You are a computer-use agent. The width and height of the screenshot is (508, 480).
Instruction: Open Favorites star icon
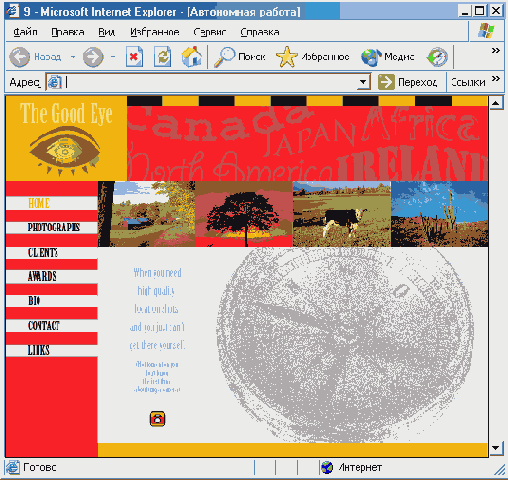coord(287,57)
